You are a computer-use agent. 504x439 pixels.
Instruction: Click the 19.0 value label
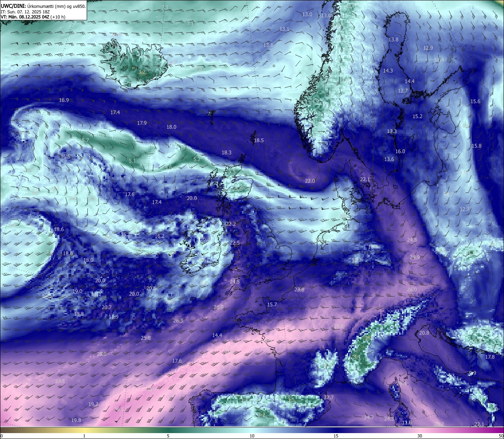click(78, 291)
